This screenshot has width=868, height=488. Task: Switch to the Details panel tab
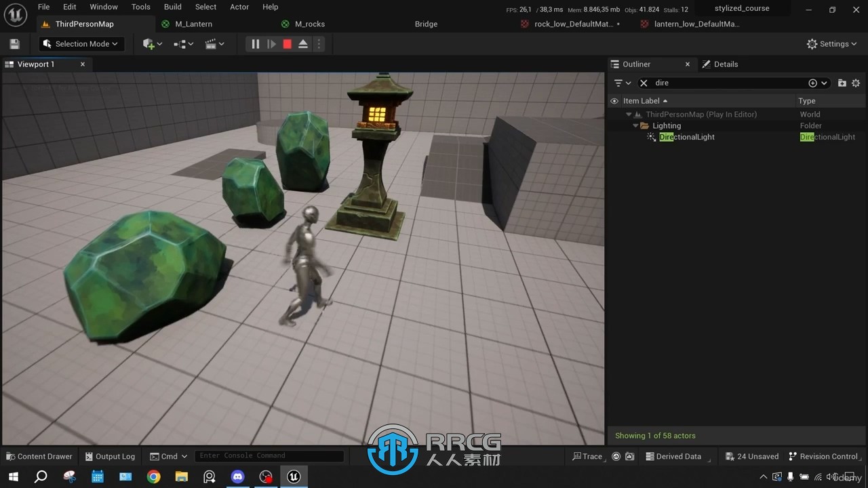click(x=720, y=64)
